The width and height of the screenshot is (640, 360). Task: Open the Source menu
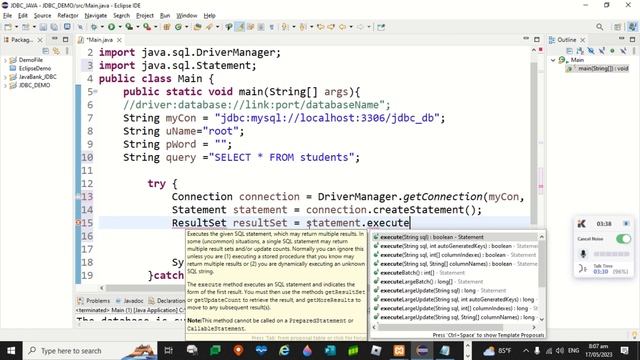coord(42,16)
